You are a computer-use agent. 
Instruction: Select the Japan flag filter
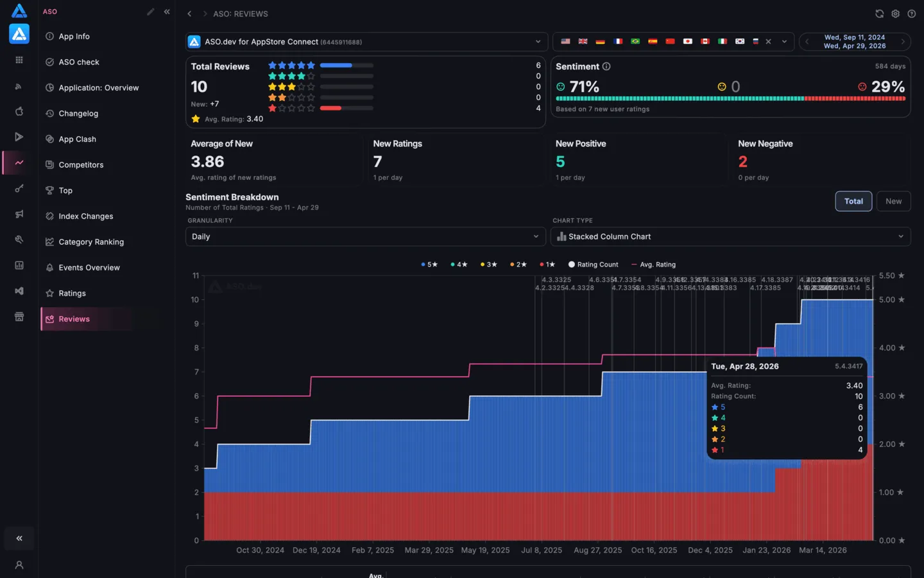pos(687,42)
